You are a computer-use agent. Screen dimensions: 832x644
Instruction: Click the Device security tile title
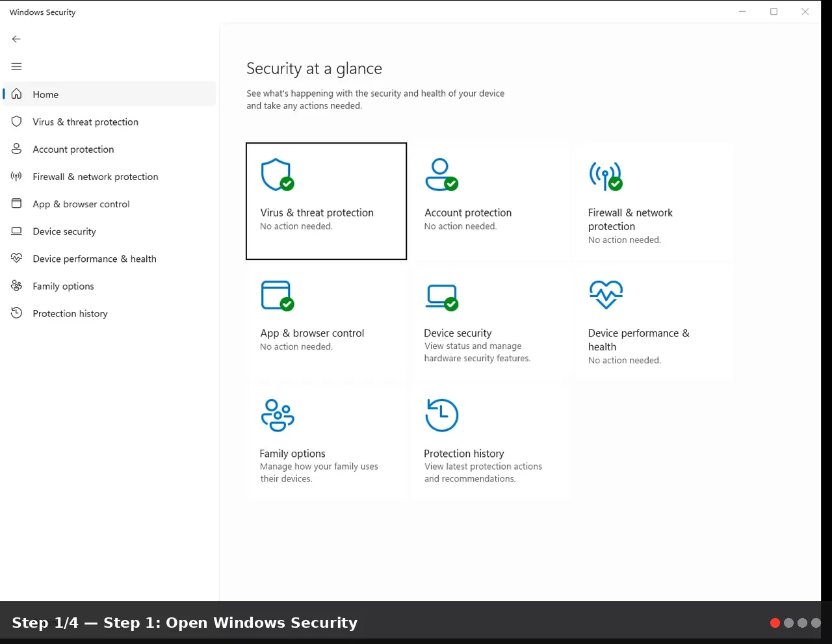458,333
